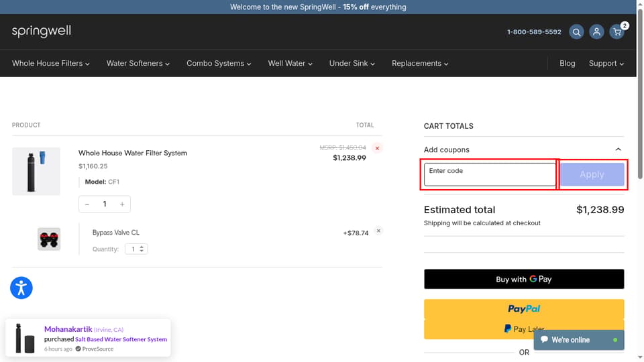Choose PayPal Pay Later option
The image size is (644, 362).
[524, 329]
